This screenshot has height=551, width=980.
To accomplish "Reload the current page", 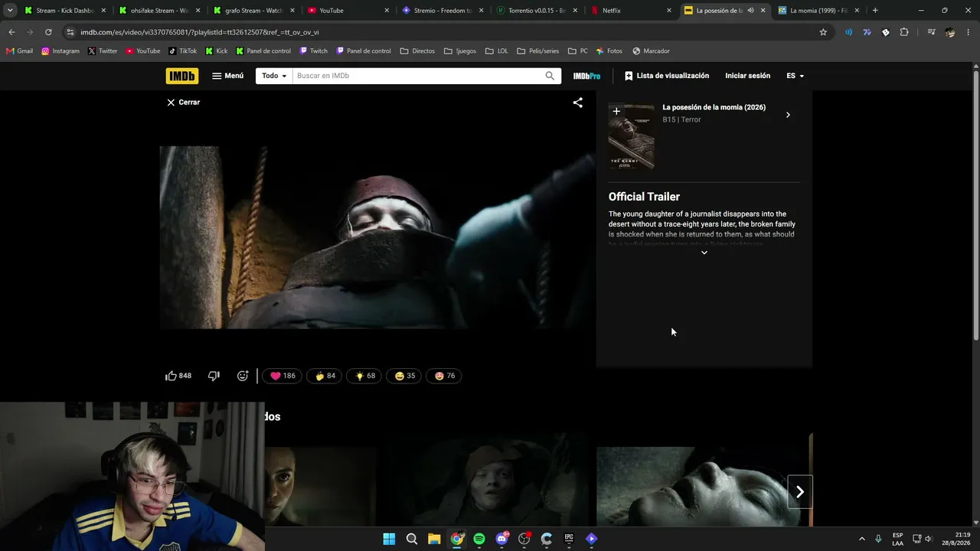I will [48, 32].
